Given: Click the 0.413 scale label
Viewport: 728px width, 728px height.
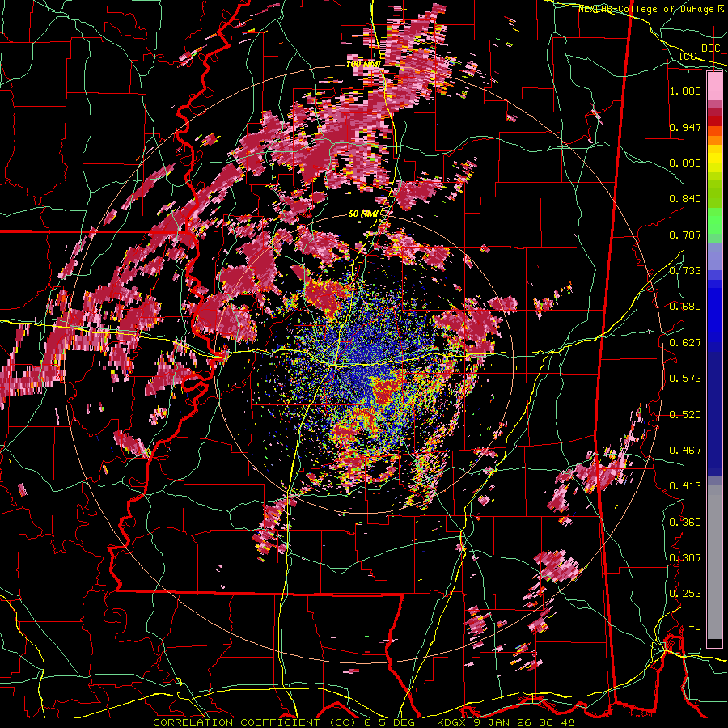Looking at the screenshot, I should 685,485.
